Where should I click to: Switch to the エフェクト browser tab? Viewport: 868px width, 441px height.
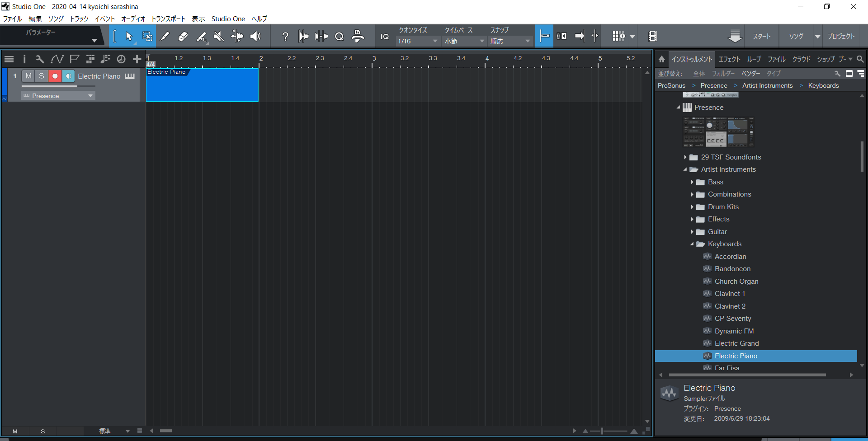pos(729,59)
